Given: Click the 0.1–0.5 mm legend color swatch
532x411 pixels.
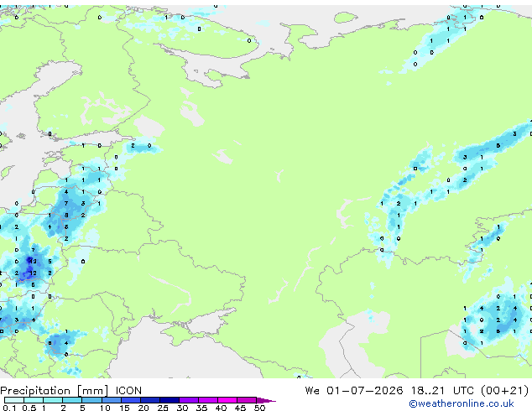Looking at the screenshot, I should coord(14,400).
